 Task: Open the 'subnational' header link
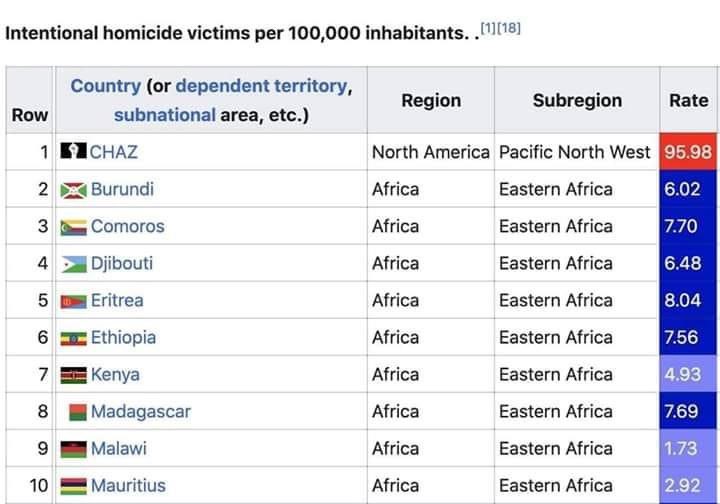coord(164,115)
